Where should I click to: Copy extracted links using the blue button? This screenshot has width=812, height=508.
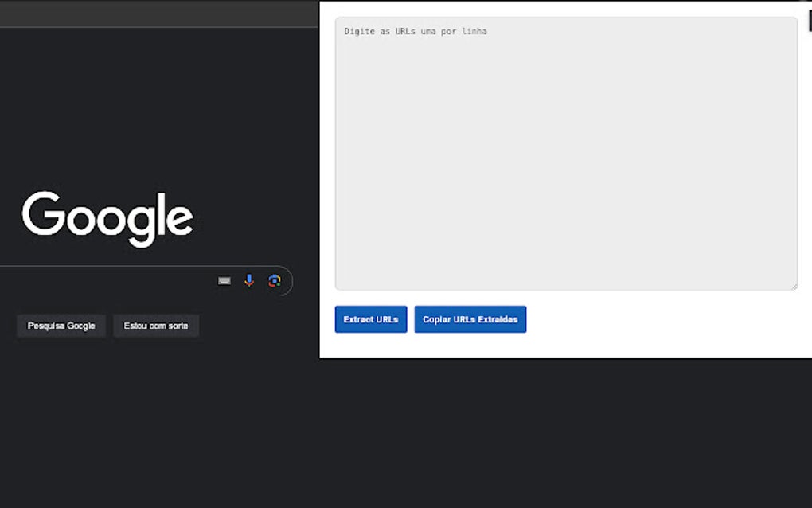click(x=470, y=318)
